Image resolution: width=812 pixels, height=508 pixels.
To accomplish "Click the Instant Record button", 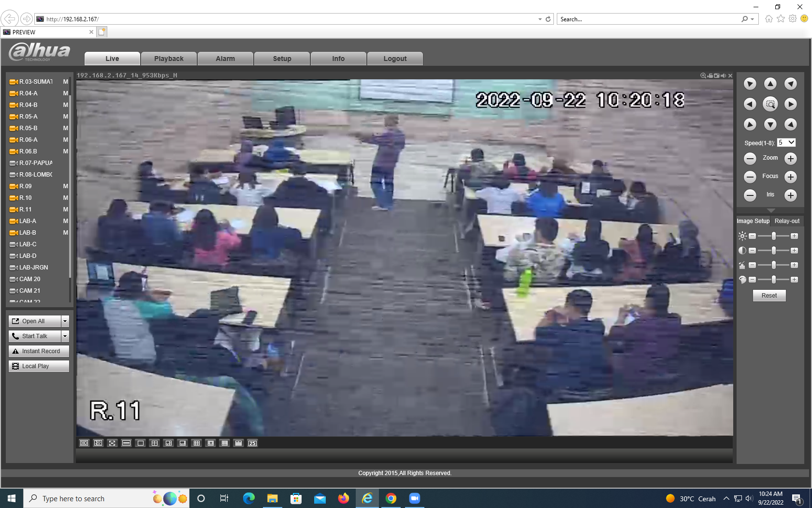I will (39, 351).
